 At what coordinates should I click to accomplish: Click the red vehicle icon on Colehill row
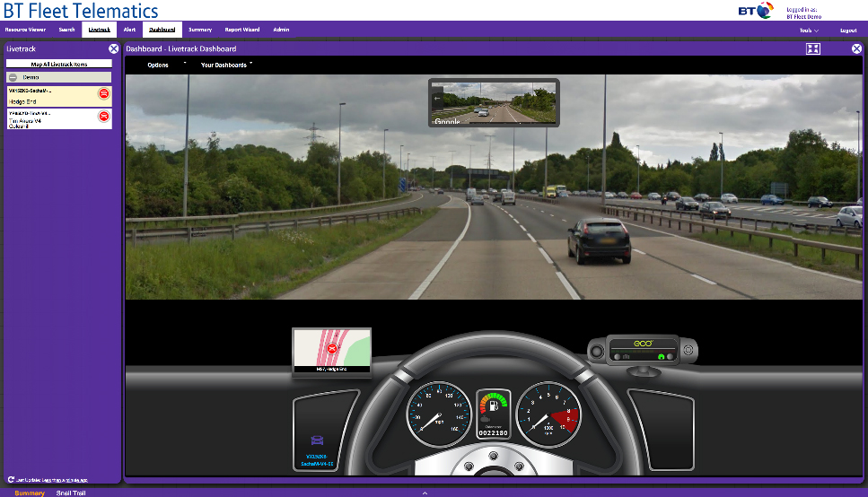103,117
